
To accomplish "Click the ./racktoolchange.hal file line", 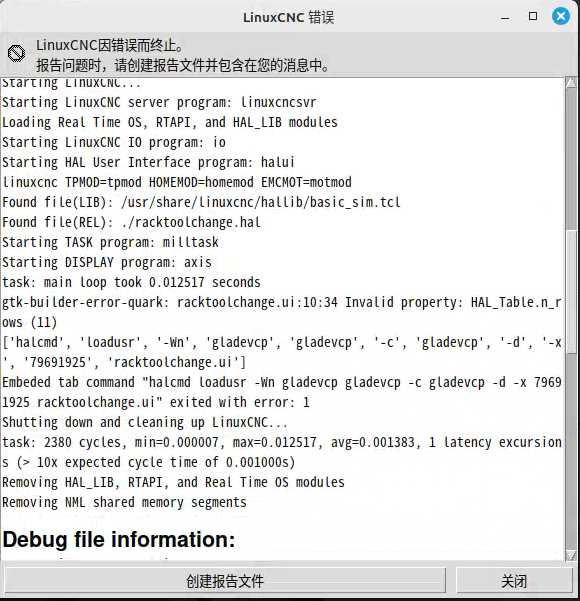I will (x=131, y=222).
